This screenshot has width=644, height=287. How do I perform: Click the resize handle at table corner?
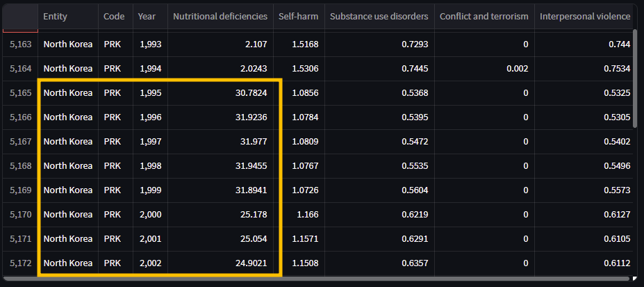(x=636, y=279)
